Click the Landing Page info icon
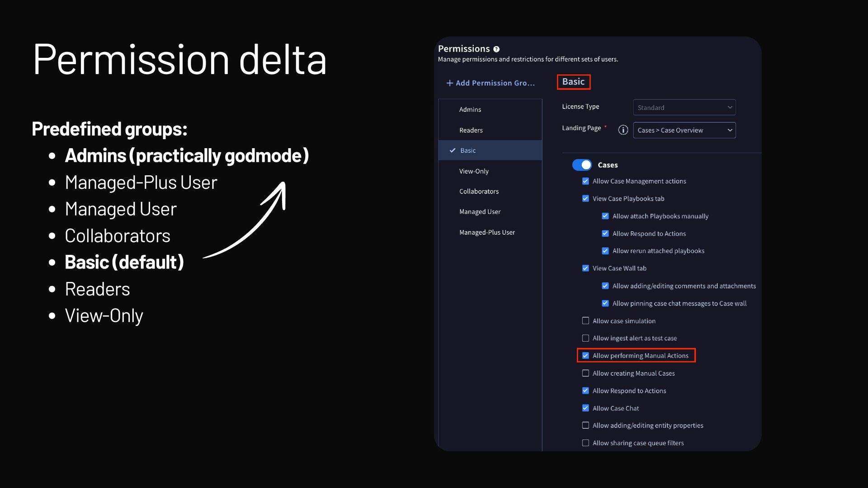This screenshot has width=868, height=488. coord(623,130)
